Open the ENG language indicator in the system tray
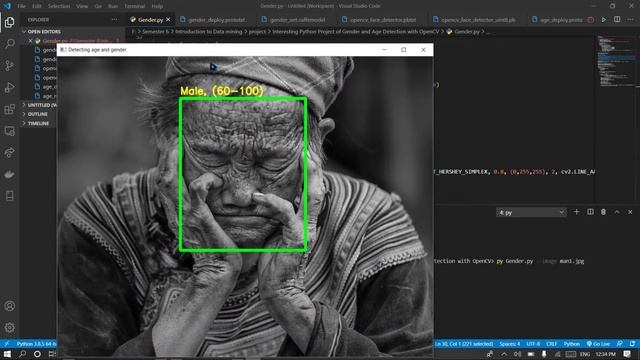 (x=584, y=354)
